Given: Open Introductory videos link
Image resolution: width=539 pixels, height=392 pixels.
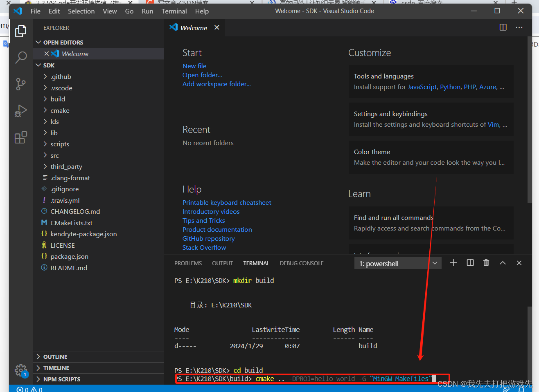Looking at the screenshot, I should point(211,211).
